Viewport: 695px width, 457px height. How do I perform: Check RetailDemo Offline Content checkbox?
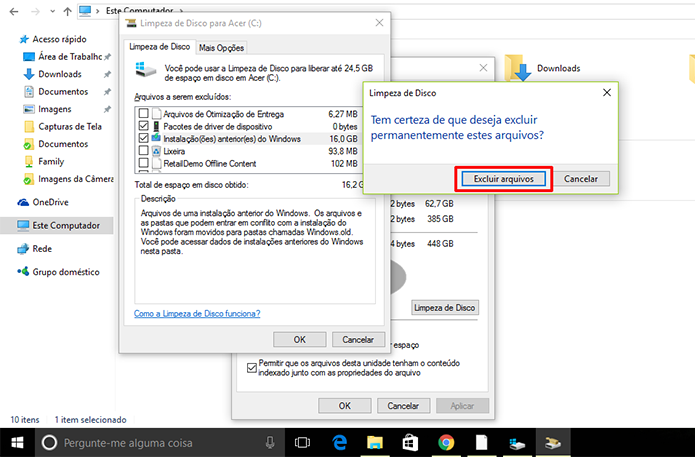[144, 163]
